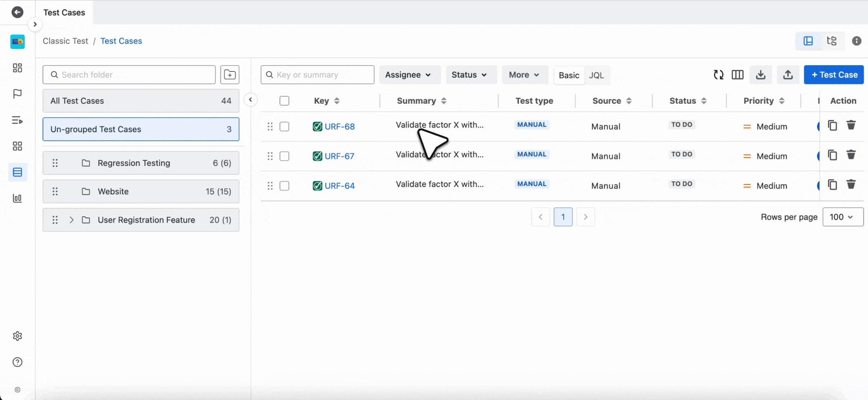Screen dimensions: 868x400
Task: Open settings gear in left sidebar
Action: click(x=17, y=336)
